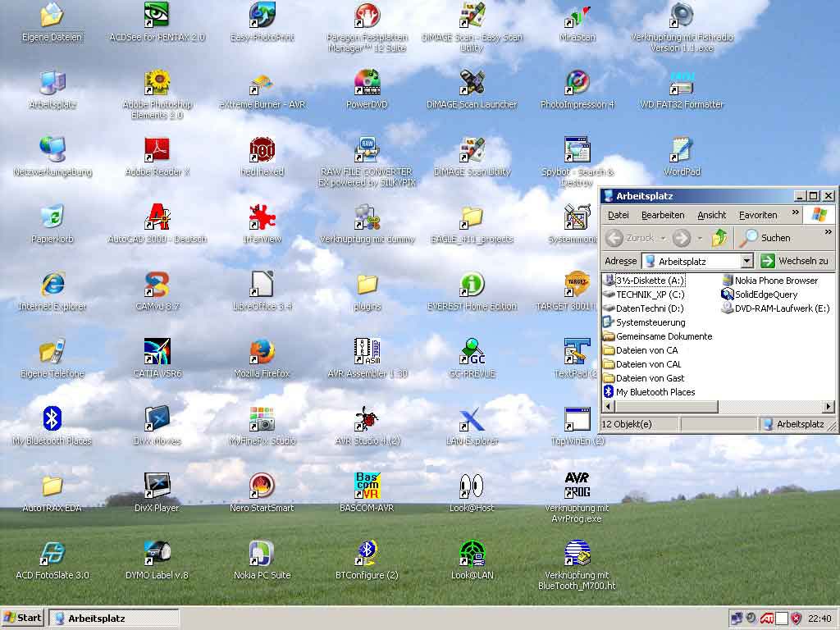Click the Start button
The image size is (840, 630).
coord(22,618)
